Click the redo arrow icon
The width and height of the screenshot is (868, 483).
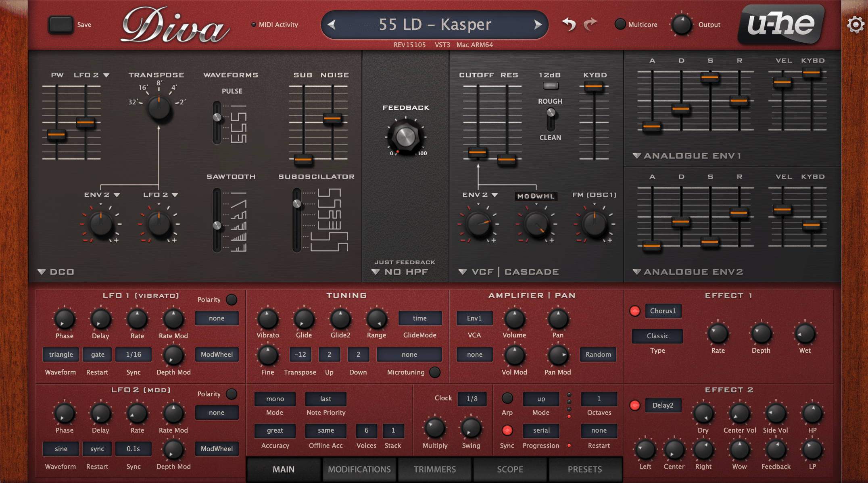pos(590,25)
